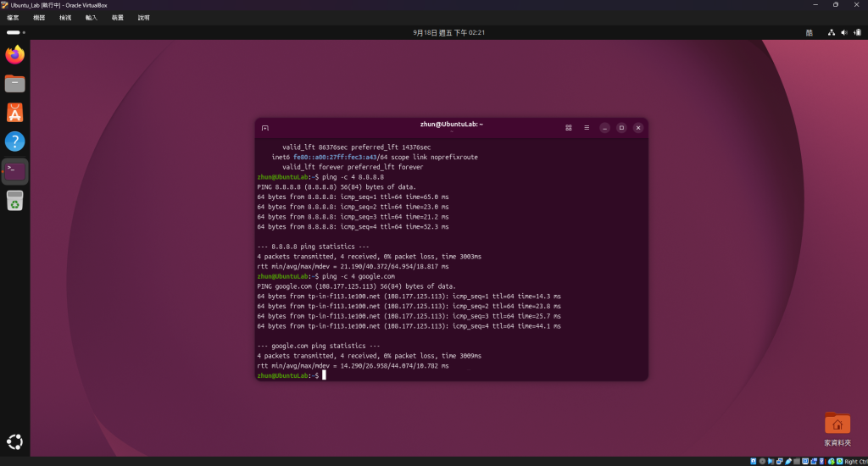Viewport: 868px width, 466px height.
Task: Click the Right Ctrl host key label
Action: tap(856, 461)
